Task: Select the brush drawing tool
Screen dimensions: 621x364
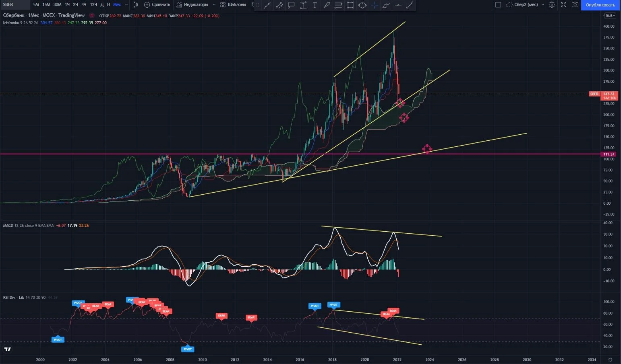Action: click(x=386, y=5)
